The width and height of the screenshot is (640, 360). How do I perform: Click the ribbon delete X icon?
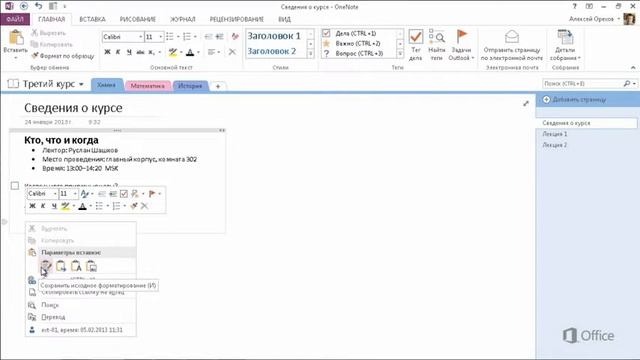point(232,52)
